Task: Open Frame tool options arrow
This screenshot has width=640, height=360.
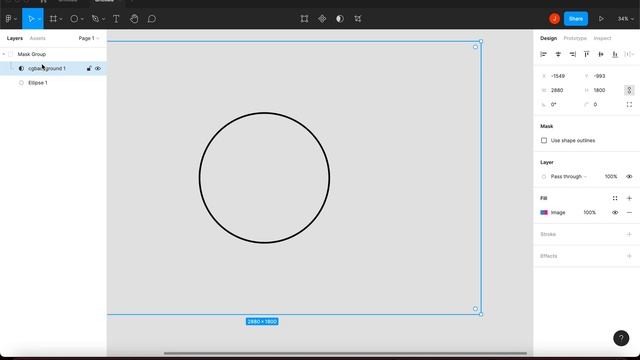Action: [61, 19]
